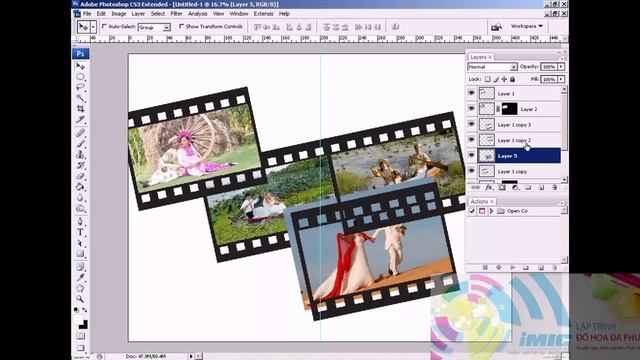Image resolution: width=640 pixels, height=360 pixels.
Task: Select the Elliptical Marquee tool
Action: point(80,77)
